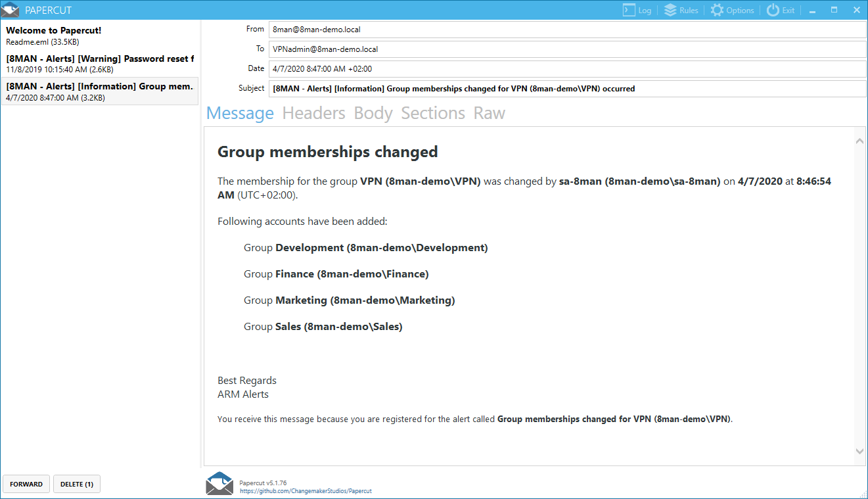Viewport: 868px width, 499px height.
Task: Open the Papercut GitHub link
Action: [306, 491]
